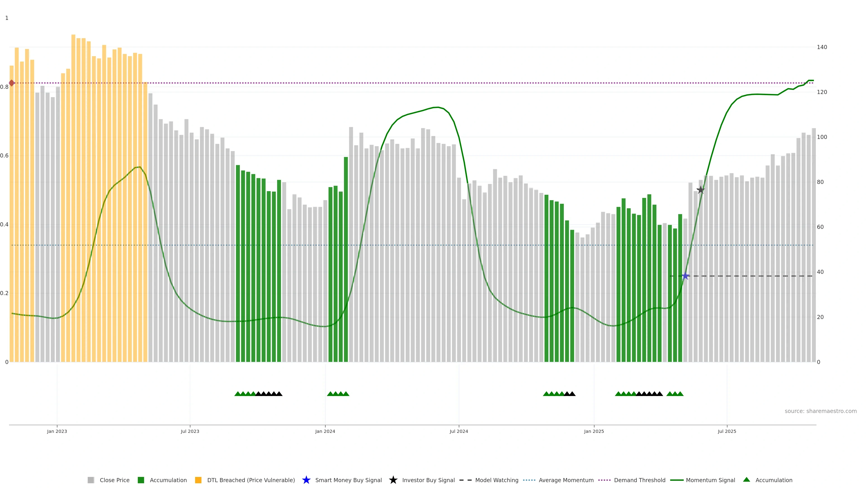Click the Jan 2024 axis label

click(x=325, y=431)
